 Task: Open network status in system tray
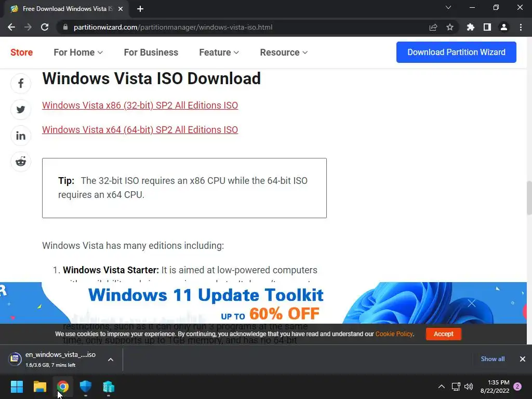point(456,387)
